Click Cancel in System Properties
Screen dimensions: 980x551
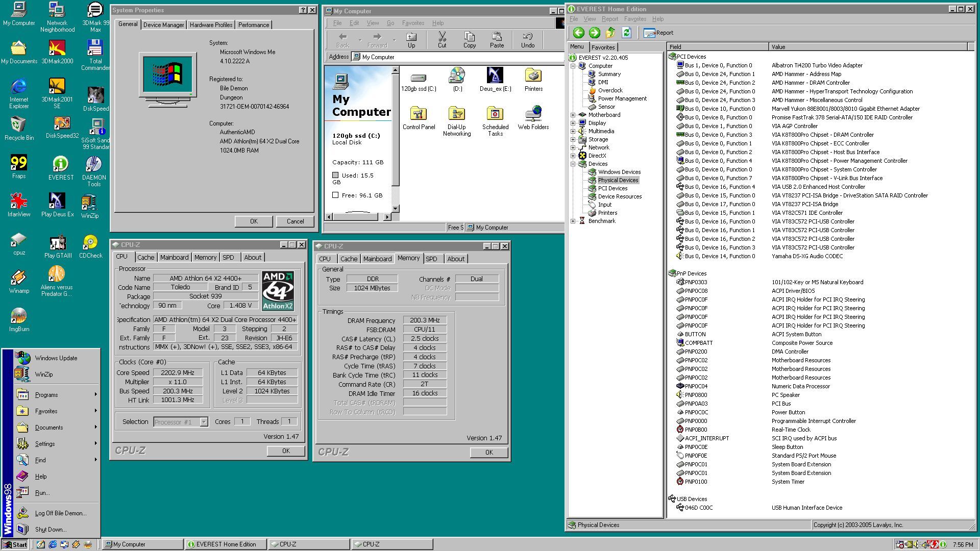click(x=295, y=221)
